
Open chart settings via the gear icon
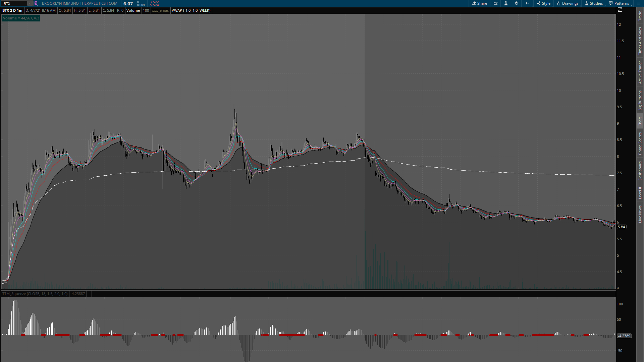click(517, 3)
